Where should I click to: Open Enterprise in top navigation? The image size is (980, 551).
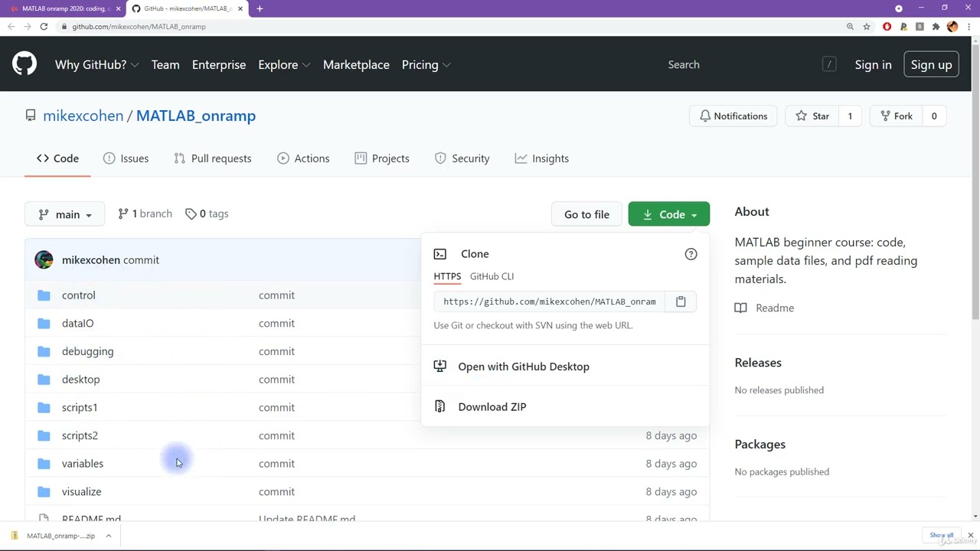(x=219, y=65)
